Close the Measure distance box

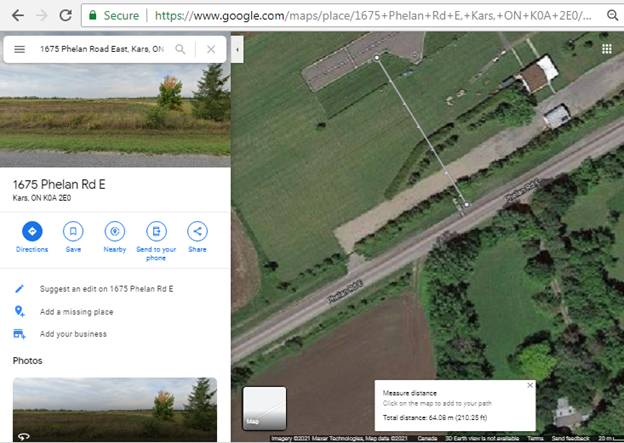[530, 385]
